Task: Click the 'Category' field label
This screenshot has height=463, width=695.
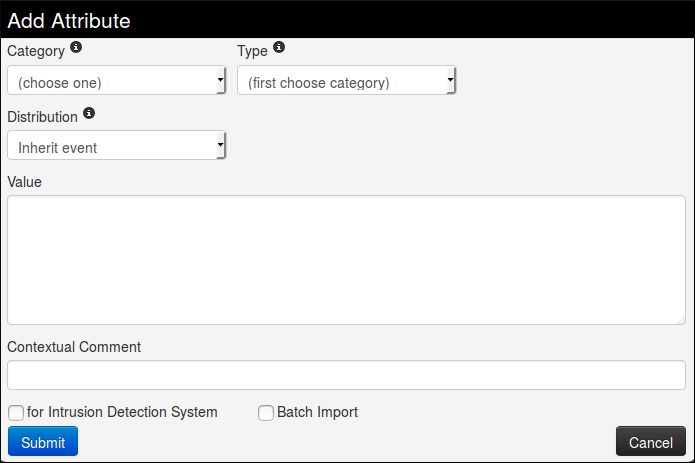Action: [36, 50]
